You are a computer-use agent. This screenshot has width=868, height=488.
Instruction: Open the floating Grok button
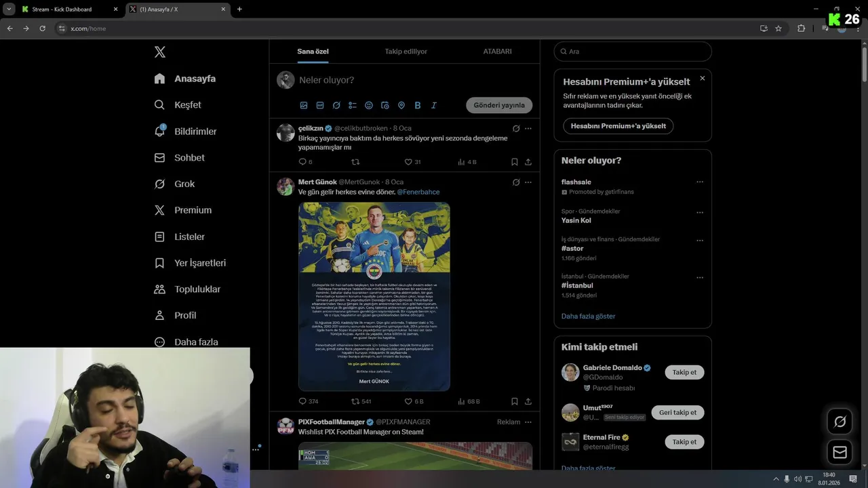pos(840,422)
